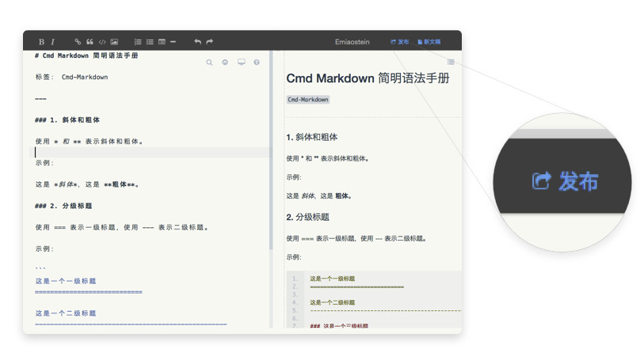Click '### 2. 分级标题' in editor
Screen dimensions: 644x349
63,206
